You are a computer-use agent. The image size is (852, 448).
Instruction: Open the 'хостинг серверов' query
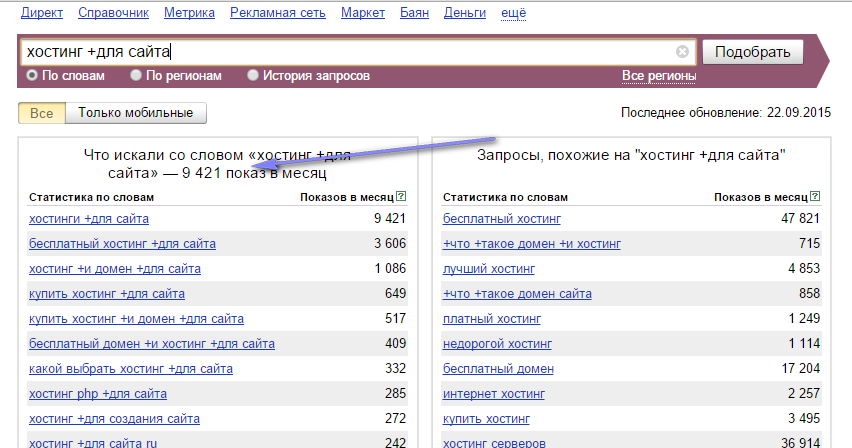(x=494, y=443)
